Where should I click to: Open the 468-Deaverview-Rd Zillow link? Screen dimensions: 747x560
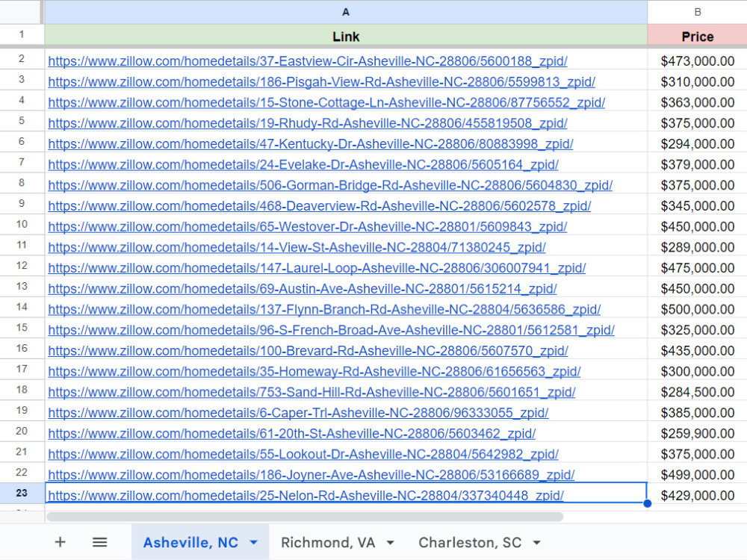(x=319, y=206)
